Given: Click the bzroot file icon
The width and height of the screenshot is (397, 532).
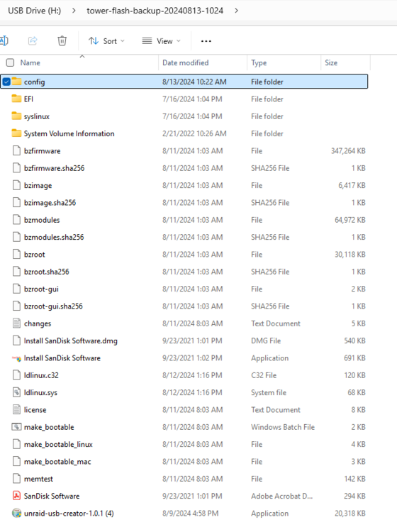Looking at the screenshot, I should (x=16, y=254).
